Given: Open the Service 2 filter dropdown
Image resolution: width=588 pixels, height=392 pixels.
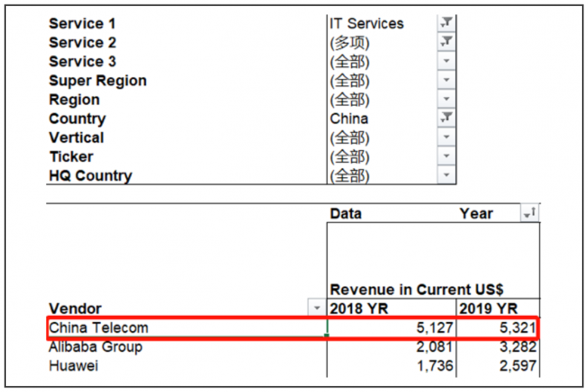Looking at the screenshot, I should [446, 41].
